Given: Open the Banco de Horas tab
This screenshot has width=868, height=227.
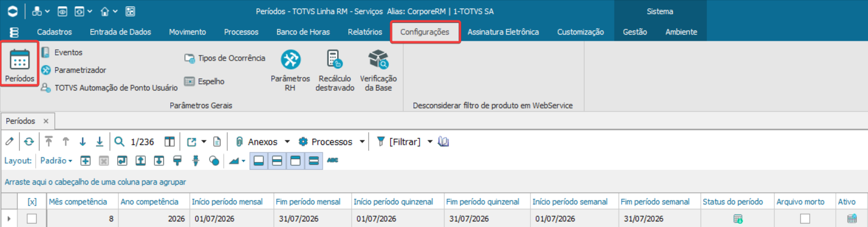Looking at the screenshot, I should point(303,32).
